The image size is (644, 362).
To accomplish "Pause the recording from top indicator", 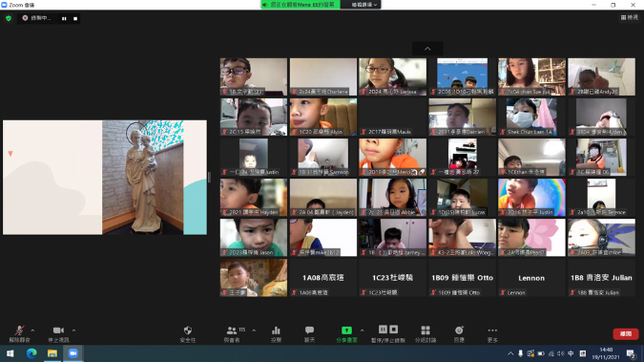I will tap(64, 18).
